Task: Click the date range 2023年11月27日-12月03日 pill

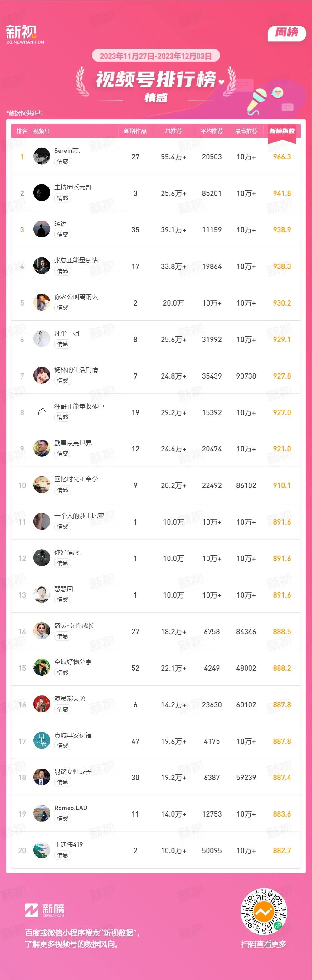Action: (x=156, y=56)
